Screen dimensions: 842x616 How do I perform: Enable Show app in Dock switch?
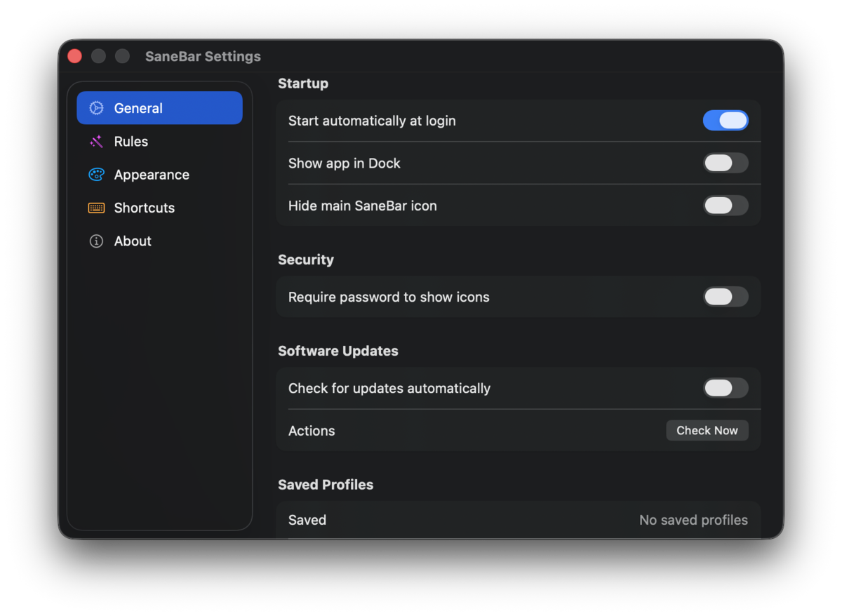[726, 163]
